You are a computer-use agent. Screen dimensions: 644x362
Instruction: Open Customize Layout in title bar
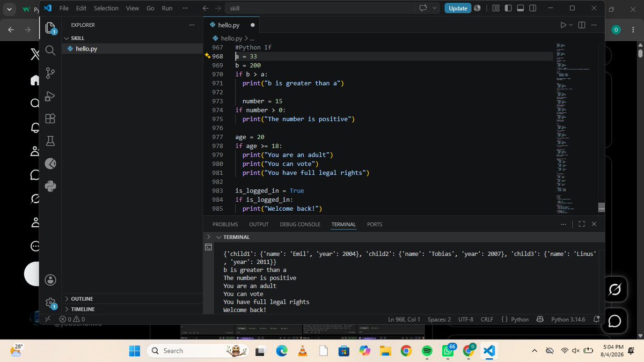click(495, 8)
